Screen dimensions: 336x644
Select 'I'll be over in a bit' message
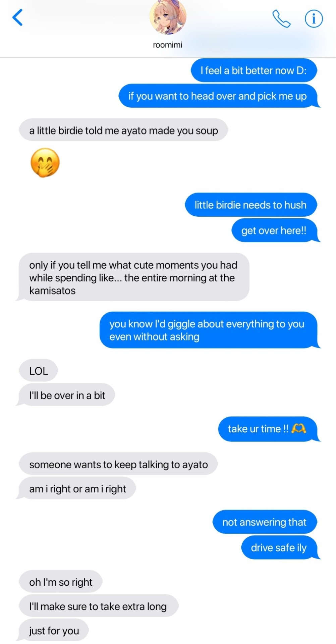[x=66, y=395]
